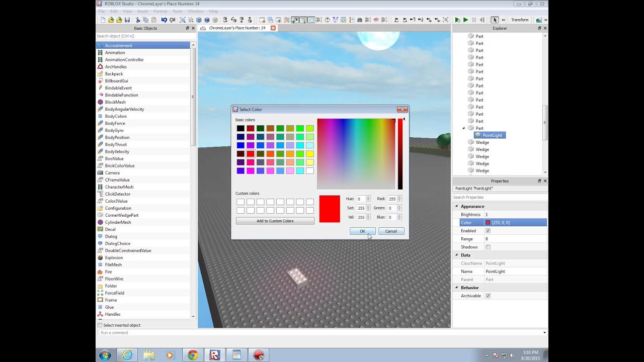This screenshot has height=362, width=644.
Task: Toggle the Shadows property checkbox
Action: click(488, 247)
